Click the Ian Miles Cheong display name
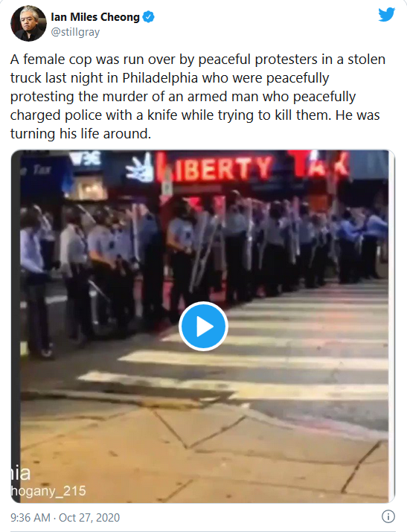Screen dimensions: 407x532 click(x=95, y=16)
